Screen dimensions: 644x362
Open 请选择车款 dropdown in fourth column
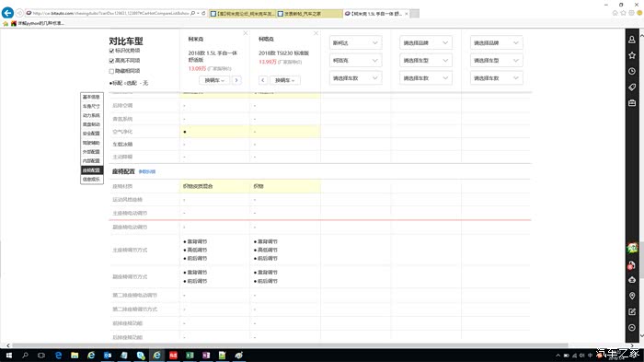[x=425, y=78]
